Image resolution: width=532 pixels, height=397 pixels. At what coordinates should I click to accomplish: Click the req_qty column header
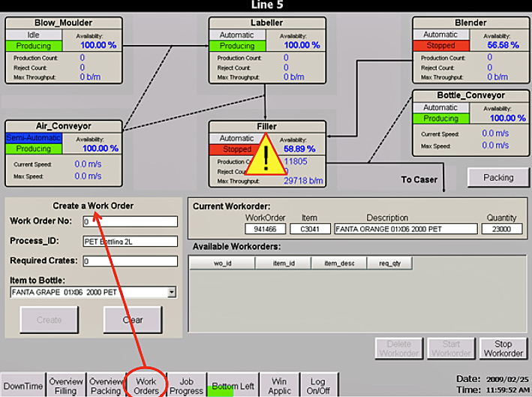(390, 263)
